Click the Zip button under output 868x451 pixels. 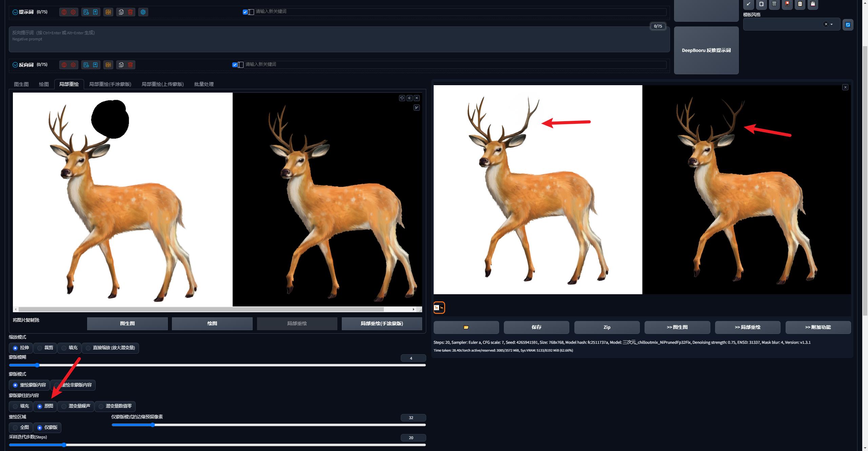(607, 327)
